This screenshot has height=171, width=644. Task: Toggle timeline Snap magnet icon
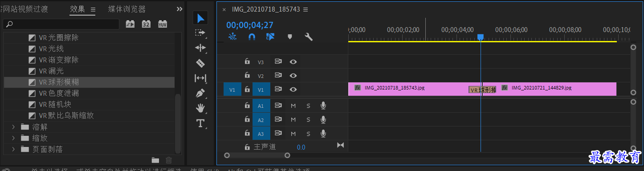pos(251,37)
